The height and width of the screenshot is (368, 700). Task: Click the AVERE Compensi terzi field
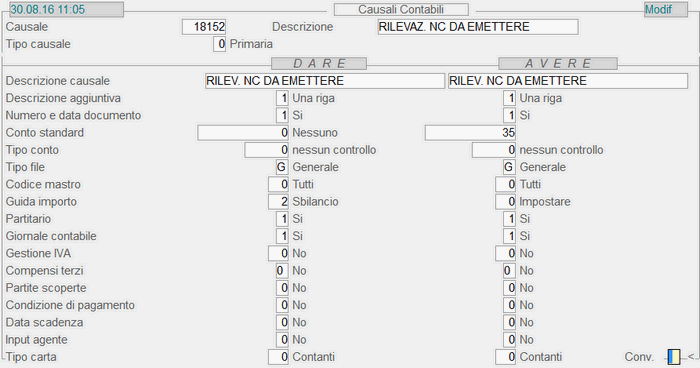(x=509, y=271)
